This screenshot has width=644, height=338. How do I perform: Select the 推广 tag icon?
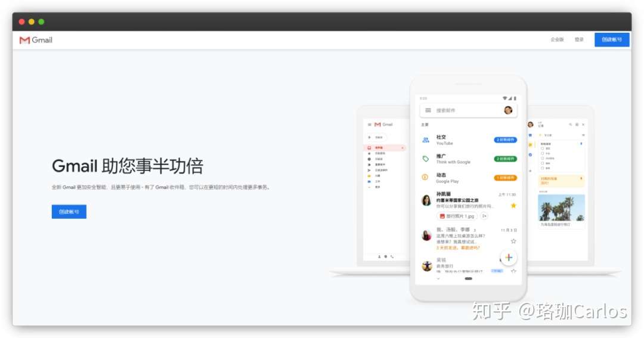[x=426, y=159]
